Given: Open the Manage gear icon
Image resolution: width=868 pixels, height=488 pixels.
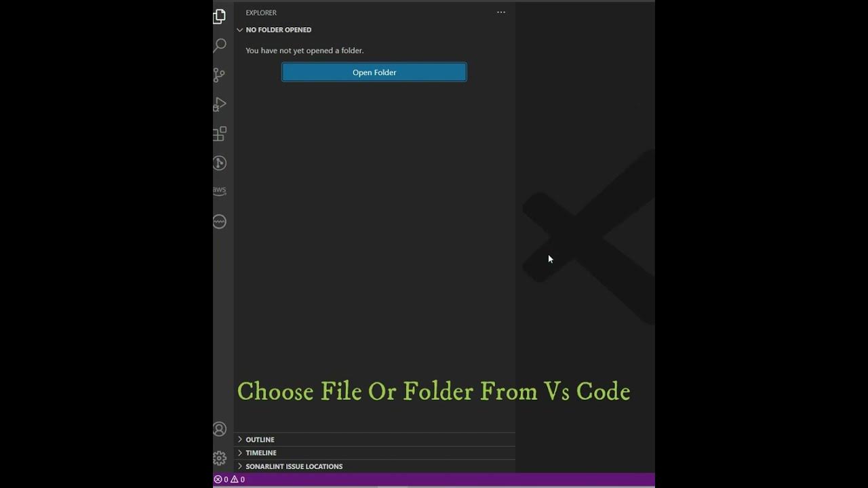Looking at the screenshot, I should (x=220, y=458).
